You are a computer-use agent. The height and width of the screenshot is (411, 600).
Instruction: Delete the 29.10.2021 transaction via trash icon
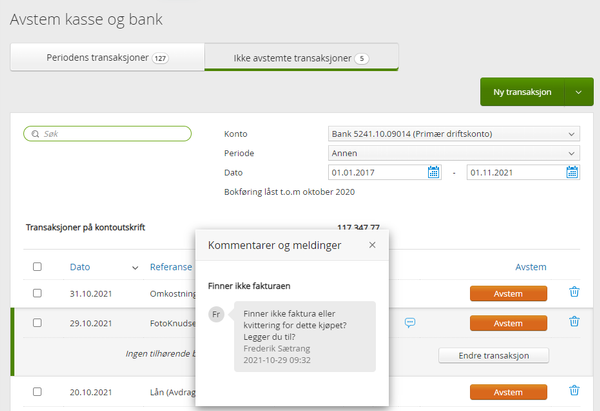574,322
